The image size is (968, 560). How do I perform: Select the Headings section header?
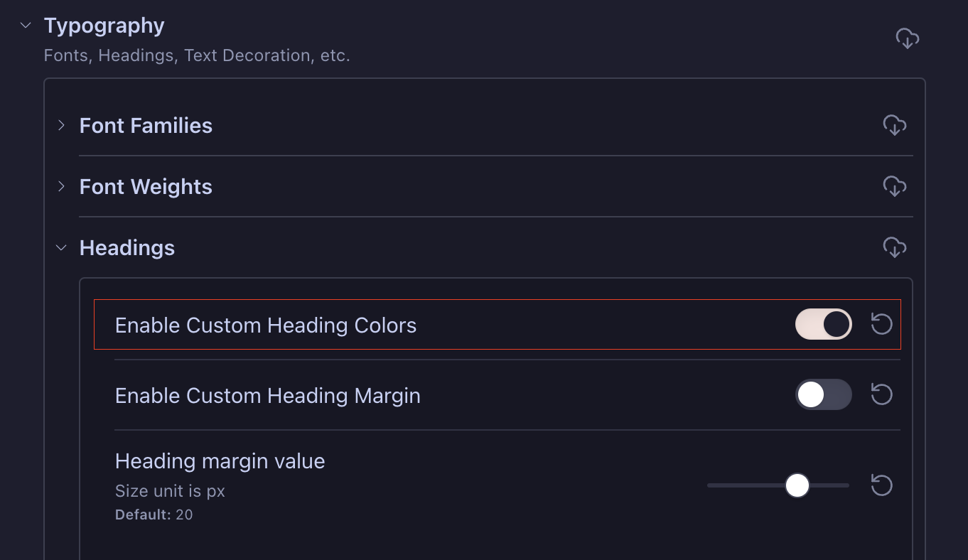[x=127, y=247]
